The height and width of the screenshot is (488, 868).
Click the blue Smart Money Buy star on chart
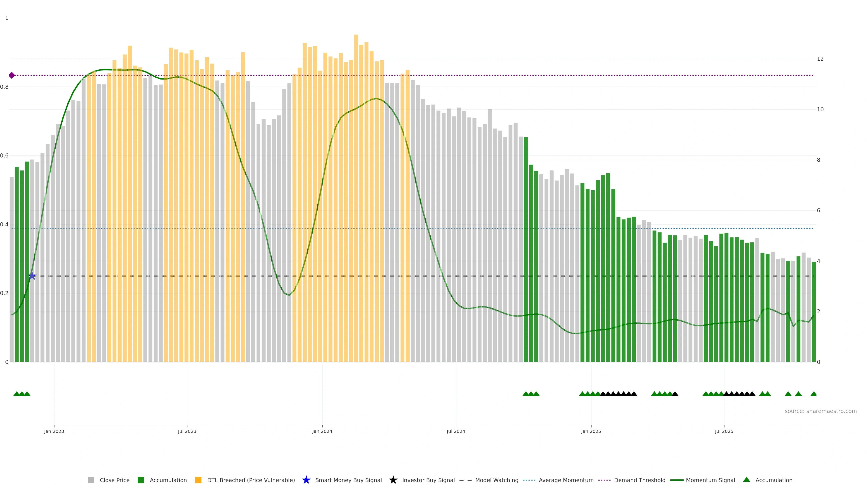point(32,276)
